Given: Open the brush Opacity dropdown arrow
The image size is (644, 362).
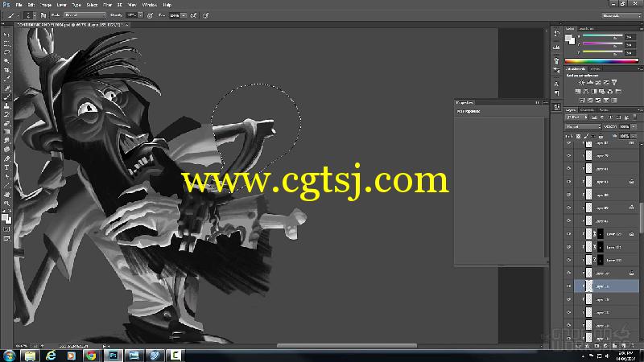Looking at the screenshot, I should (x=140, y=15).
